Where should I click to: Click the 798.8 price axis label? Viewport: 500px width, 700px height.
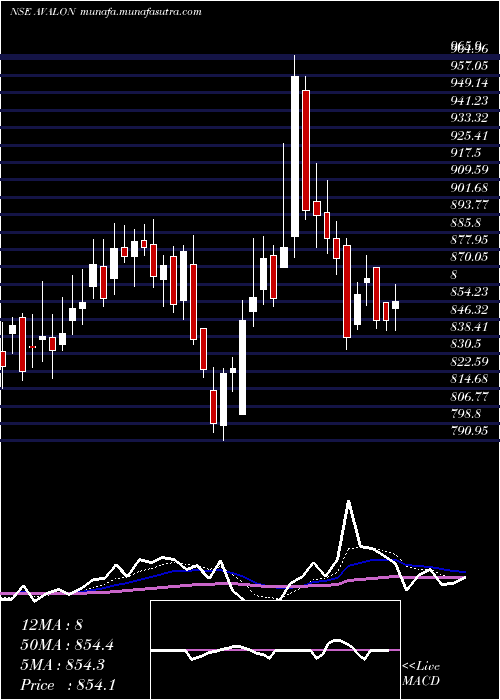point(466,414)
